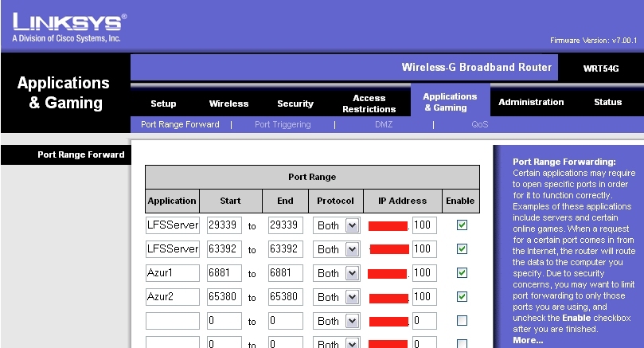Click the Start port field 63392
This screenshot has height=348, width=644.
click(224, 249)
